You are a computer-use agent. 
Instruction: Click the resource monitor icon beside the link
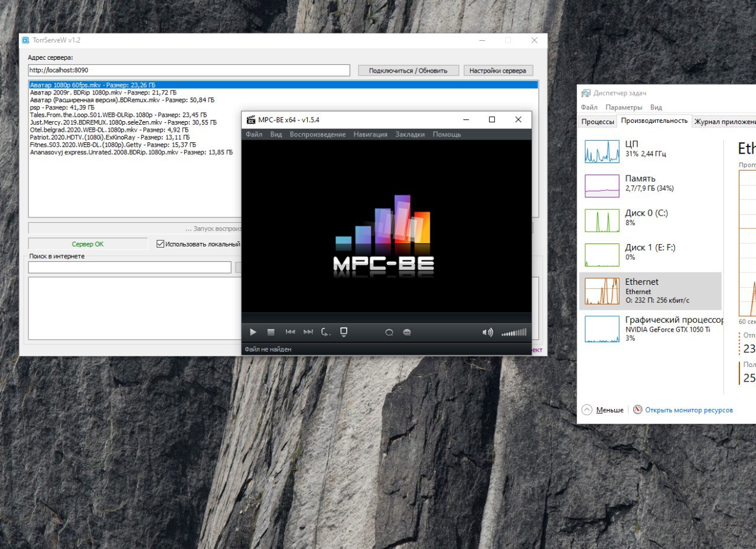[x=637, y=410]
